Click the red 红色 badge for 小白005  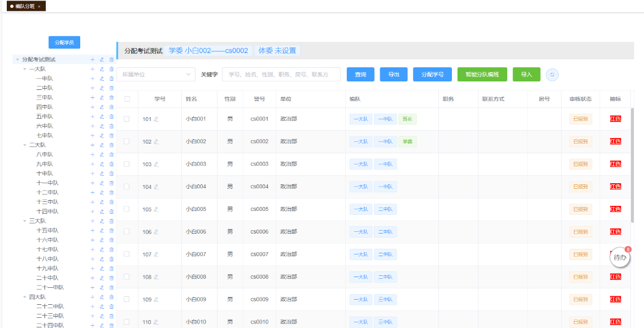(x=616, y=209)
